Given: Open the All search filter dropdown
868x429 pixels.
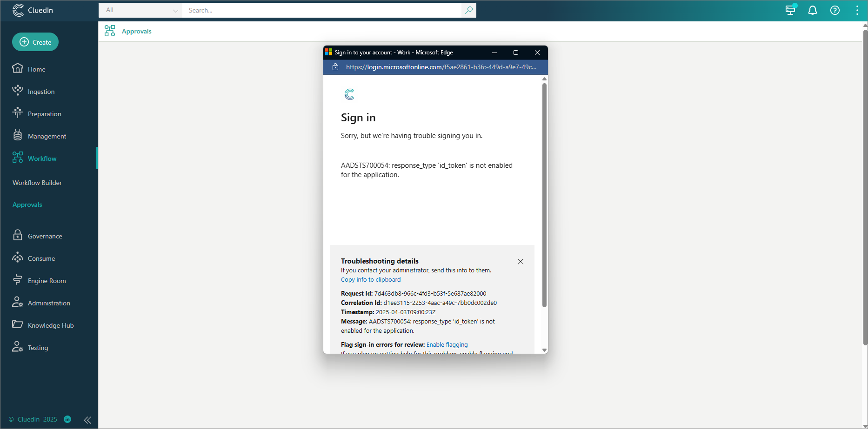Looking at the screenshot, I should 141,10.
